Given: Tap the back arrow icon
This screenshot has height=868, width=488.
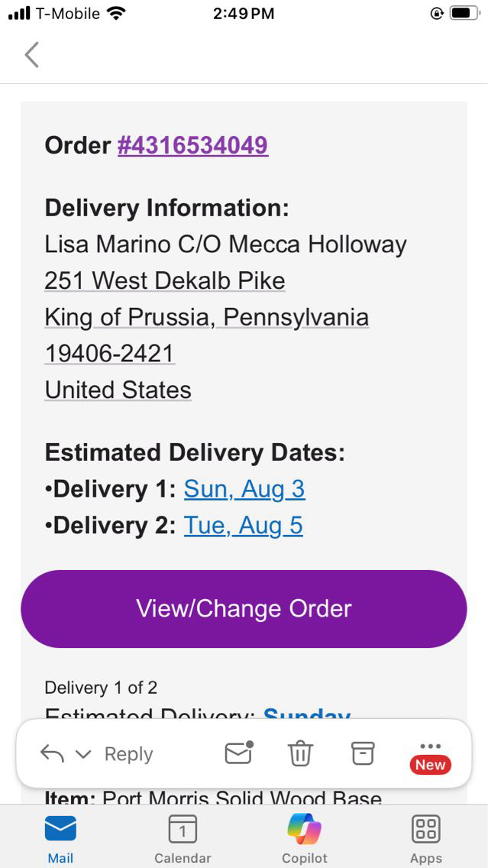Looking at the screenshot, I should [x=31, y=55].
